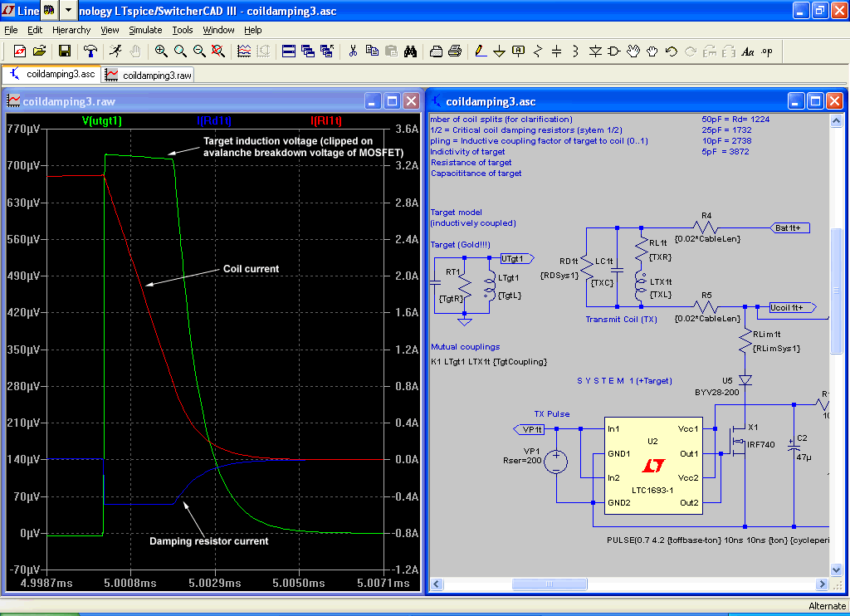850x616 pixels.
Task: Select the Inductor placement tool
Action: coord(575,51)
